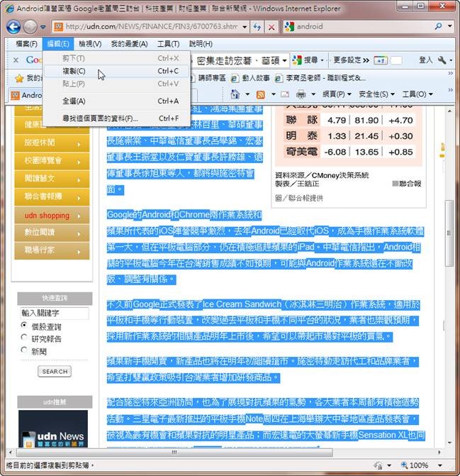Choose 全選(A) in the Edit menu
This screenshot has height=476, width=460.
click(117, 101)
